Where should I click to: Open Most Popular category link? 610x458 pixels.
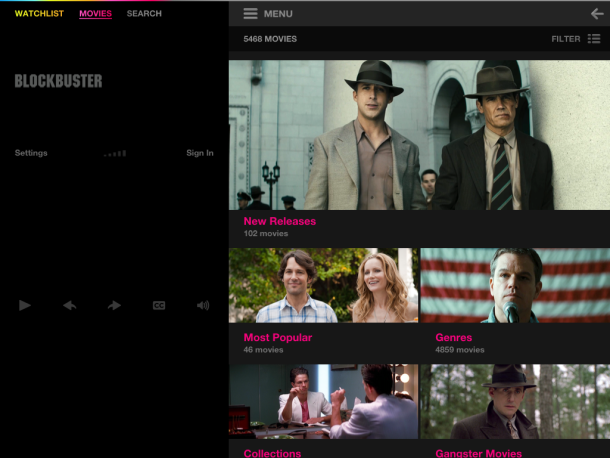pyautogui.click(x=278, y=337)
